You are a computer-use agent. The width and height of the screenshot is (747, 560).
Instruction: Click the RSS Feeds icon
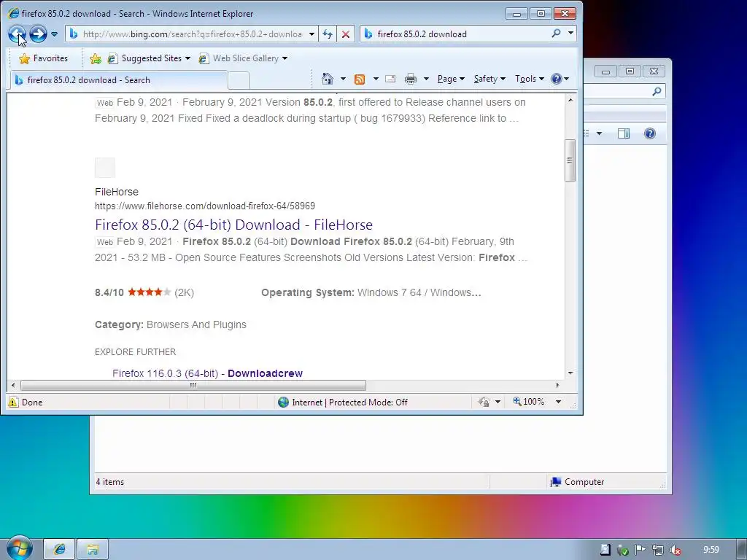[x=360, y=79]
